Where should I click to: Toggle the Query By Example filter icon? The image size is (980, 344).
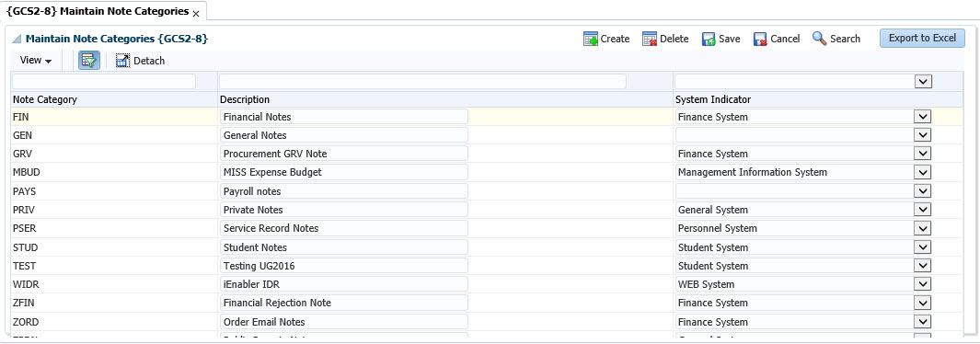click(88, 61)
